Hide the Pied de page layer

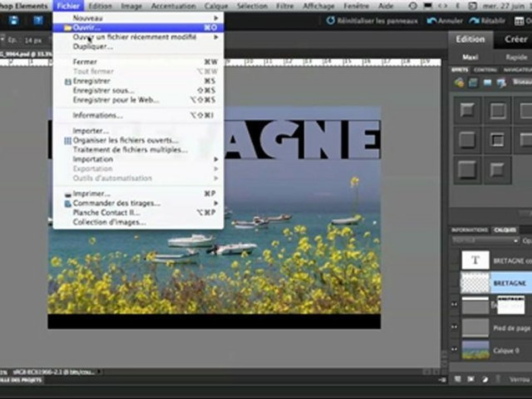pyautogui.click(x=454, y=328)
